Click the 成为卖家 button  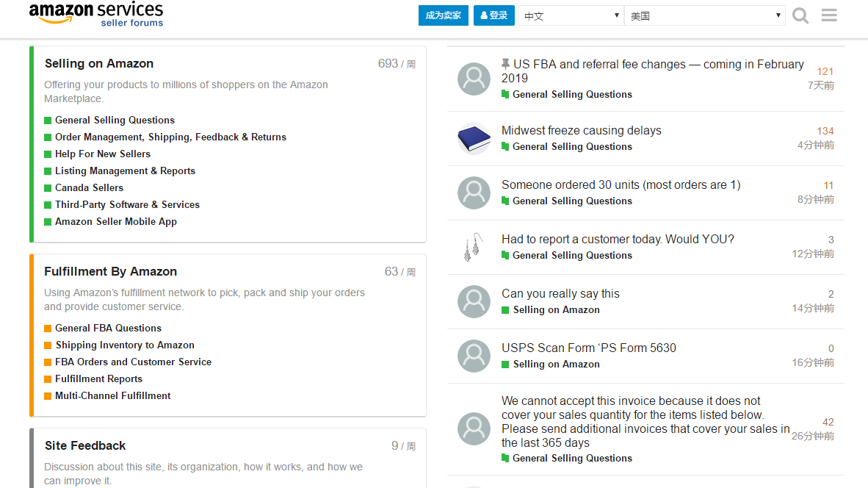click(444, 15)
